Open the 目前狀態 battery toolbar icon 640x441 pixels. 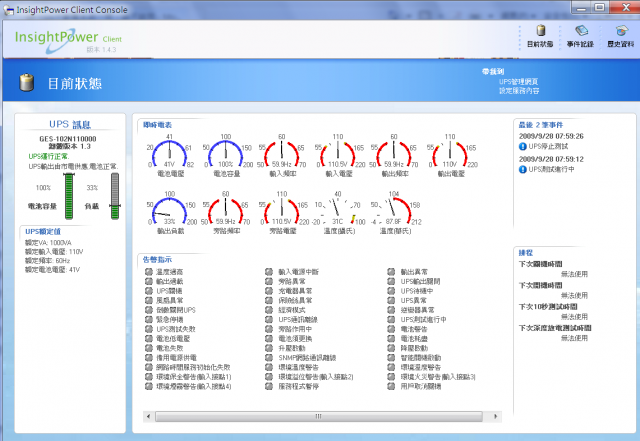[541, 31]
